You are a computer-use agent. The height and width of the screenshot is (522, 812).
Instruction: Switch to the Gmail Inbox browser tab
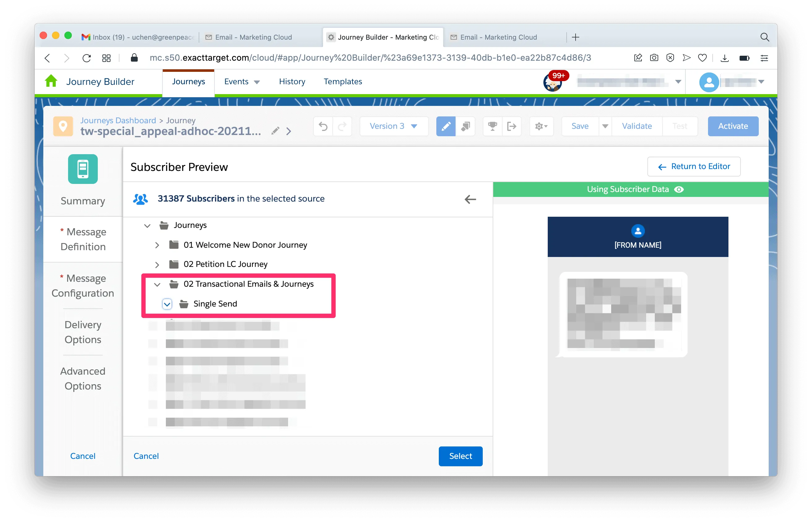(x=139, y=37)
